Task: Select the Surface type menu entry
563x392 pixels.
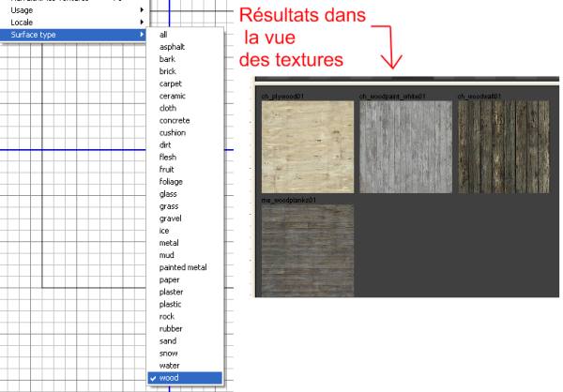Action: tap(73, 35)
